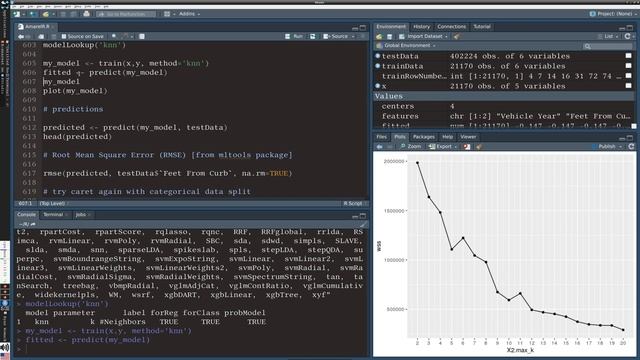The height and width of the screenshot is (360, 640).
Task: Refresh the Environment pane
Action: click(627, 36)
